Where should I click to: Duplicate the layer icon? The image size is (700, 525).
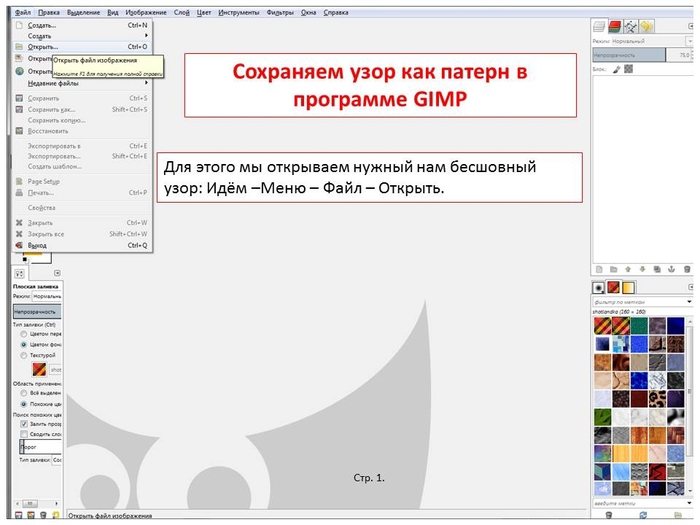pos(657,269)
